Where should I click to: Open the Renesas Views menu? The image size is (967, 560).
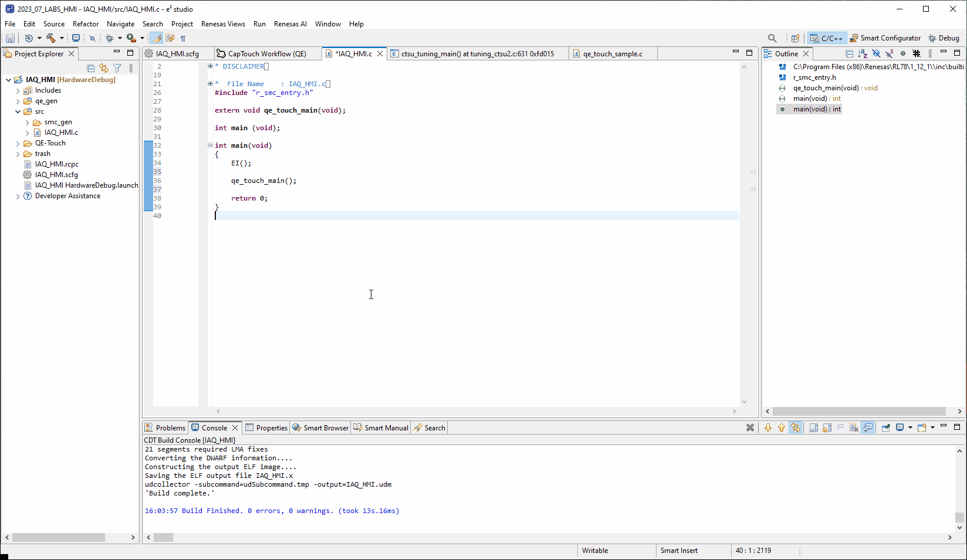point(223,24)
